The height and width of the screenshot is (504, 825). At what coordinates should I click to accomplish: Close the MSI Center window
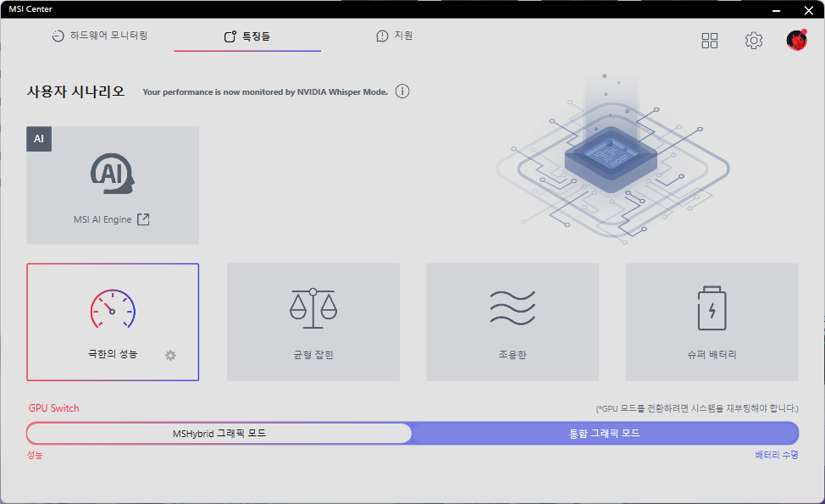coord(809,10)
